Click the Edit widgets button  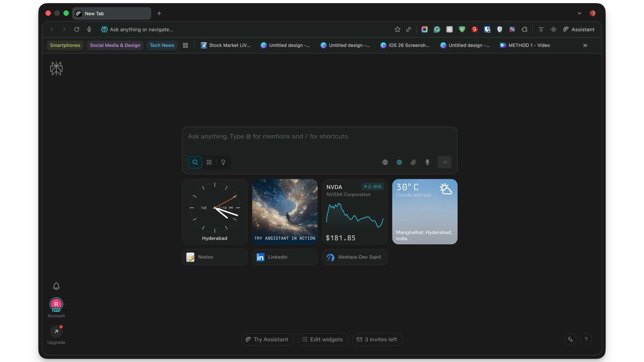click(323, 339)
